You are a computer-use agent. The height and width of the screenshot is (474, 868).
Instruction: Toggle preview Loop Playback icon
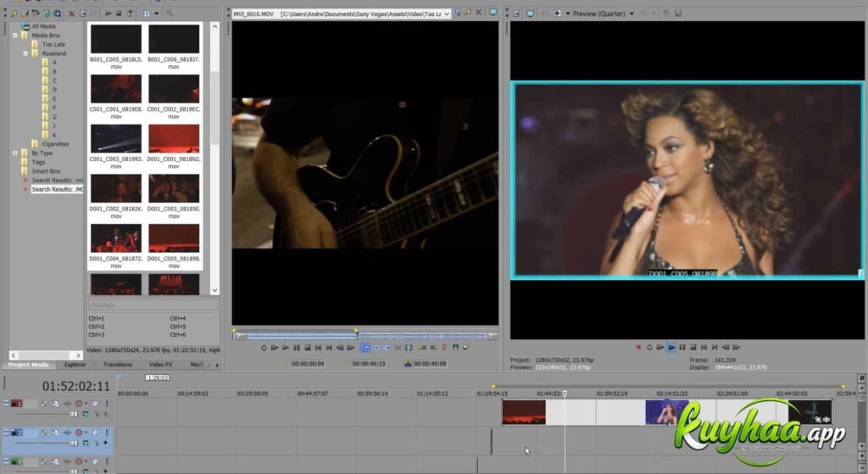649,348
